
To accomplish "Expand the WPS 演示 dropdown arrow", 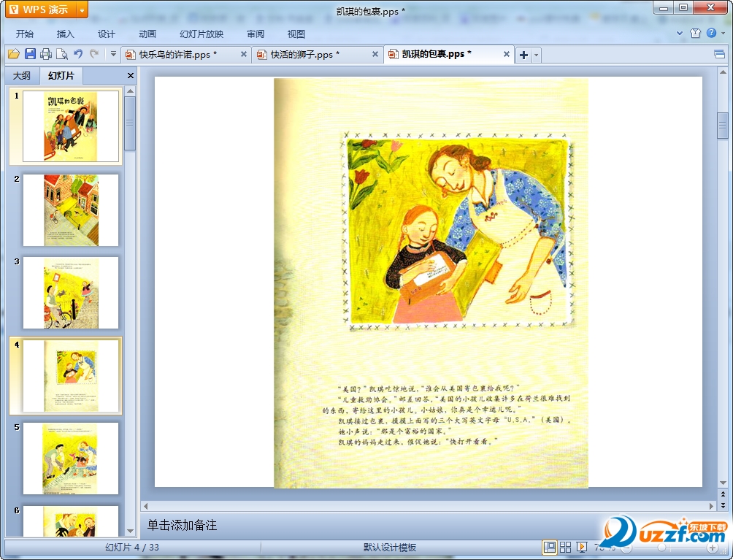I will tap(82, 9).
